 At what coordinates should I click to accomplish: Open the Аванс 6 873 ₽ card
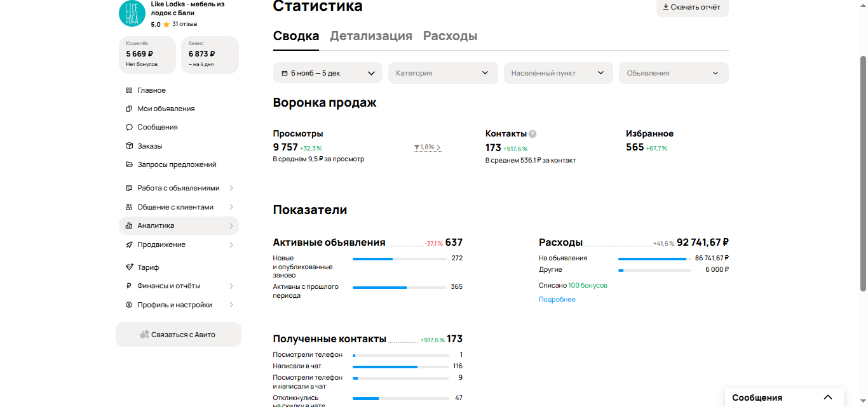210,55
